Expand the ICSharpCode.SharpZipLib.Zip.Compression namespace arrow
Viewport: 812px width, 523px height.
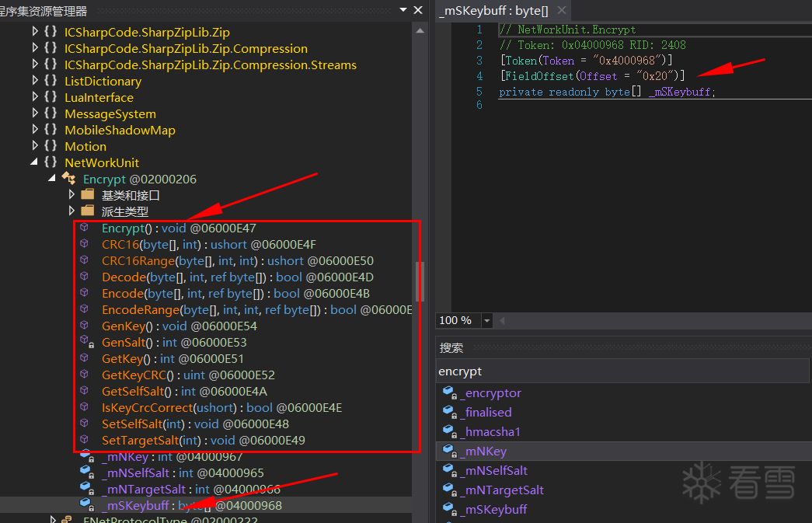pos(35,48)
